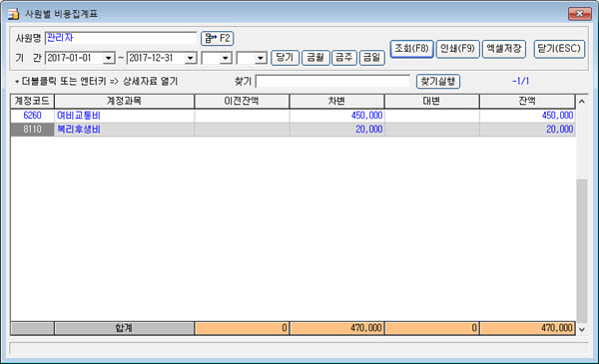
Task: Open the start date 2017-01-01 dropdown
Action: pyautogui.click(x=109, y=59)
